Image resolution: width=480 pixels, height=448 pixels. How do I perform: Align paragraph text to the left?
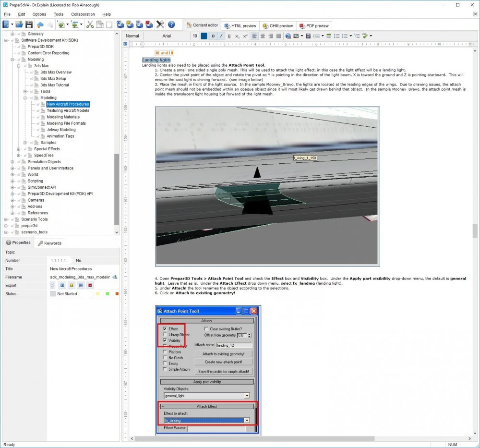(x=254, y=36)
